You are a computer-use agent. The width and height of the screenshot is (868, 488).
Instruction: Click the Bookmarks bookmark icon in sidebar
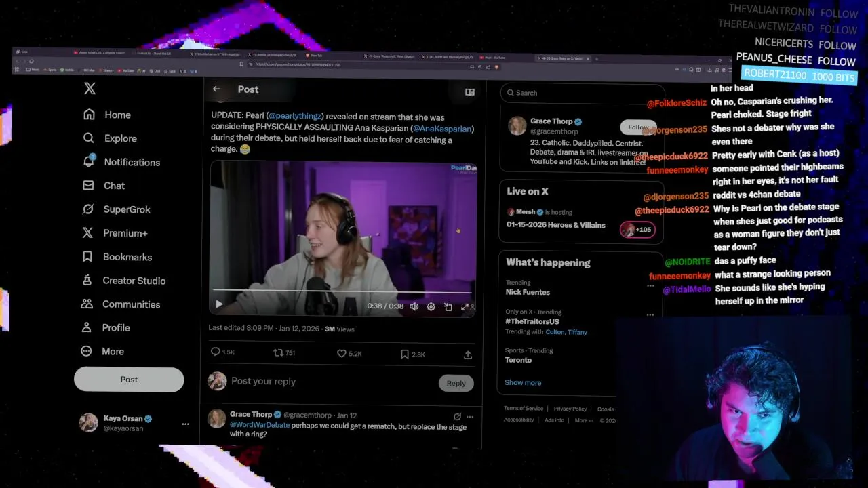[x=87, y=257]
